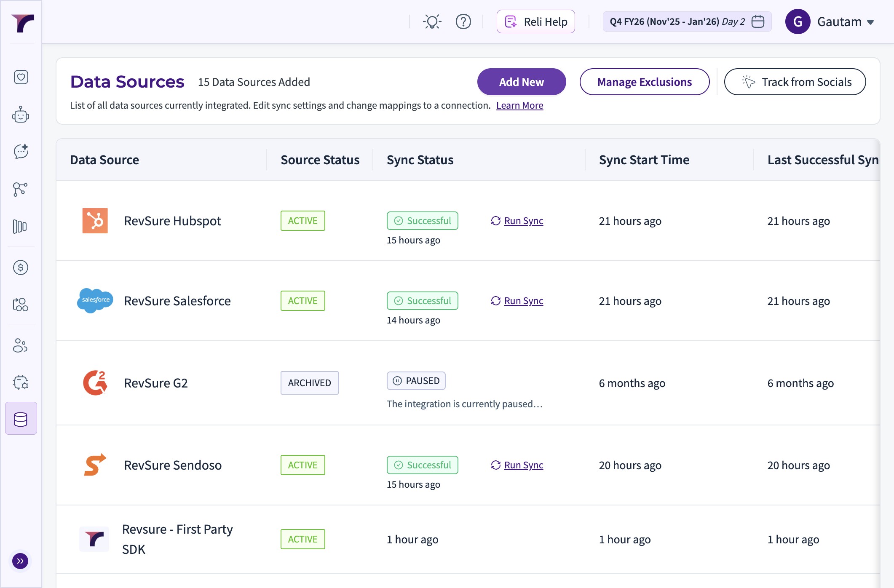Toggle light mode sun icon
This screenshot has width=894, height=588.
click(432, 21)
